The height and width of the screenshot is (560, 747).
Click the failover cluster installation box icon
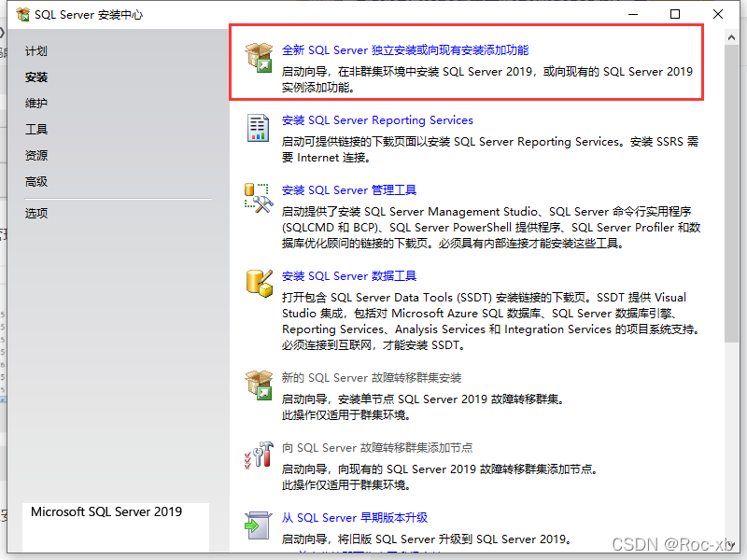[258, 385]
